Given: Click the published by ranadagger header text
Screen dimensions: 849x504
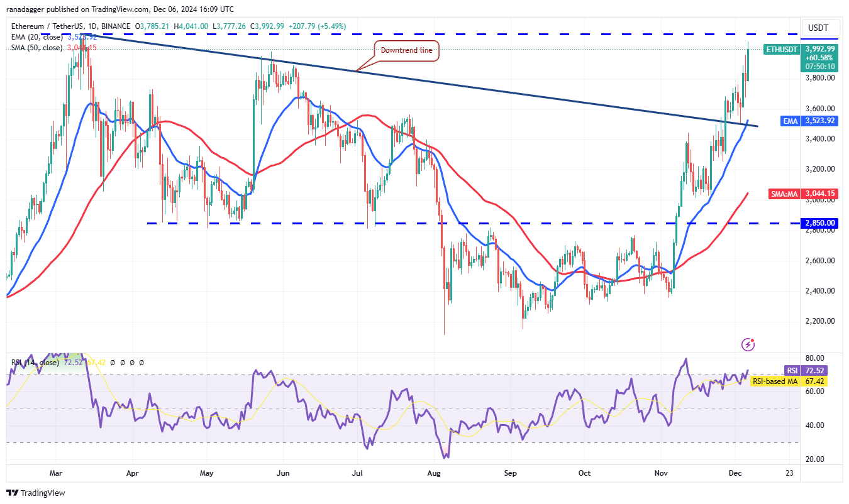Looking at the screenshot, I should click(x=121, y=9).
